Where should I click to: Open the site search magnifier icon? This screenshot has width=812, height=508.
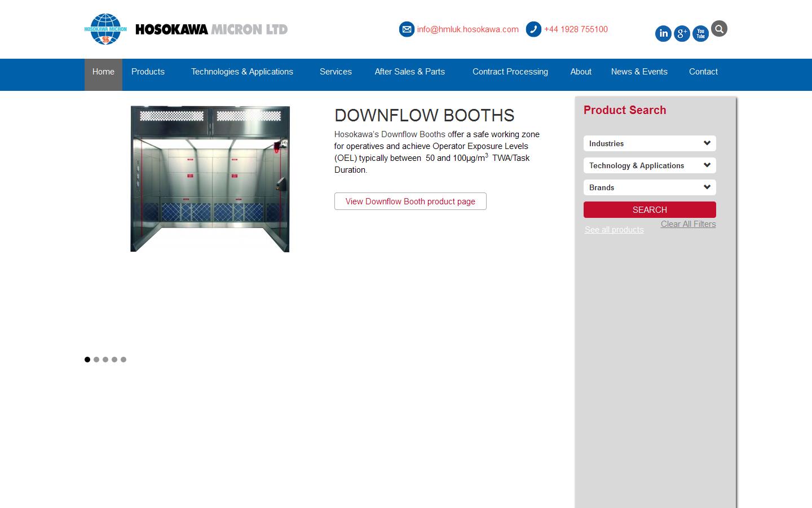(x=719, y=28)
